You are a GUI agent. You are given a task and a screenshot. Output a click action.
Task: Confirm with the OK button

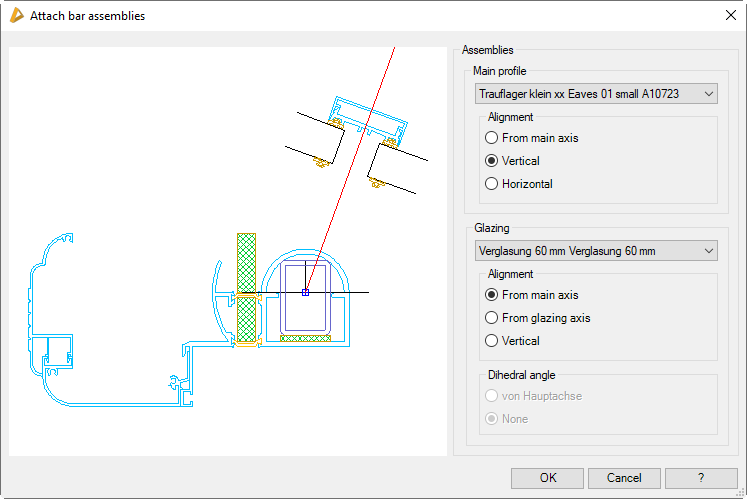(x=547, y=478)
